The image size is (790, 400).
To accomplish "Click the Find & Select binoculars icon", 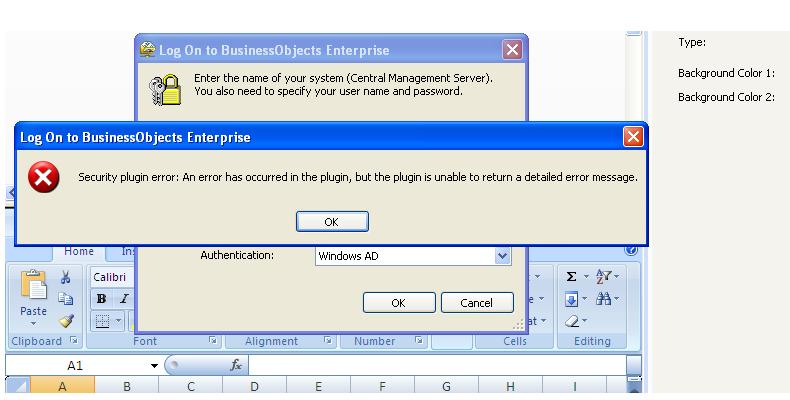I will [604, 299].
